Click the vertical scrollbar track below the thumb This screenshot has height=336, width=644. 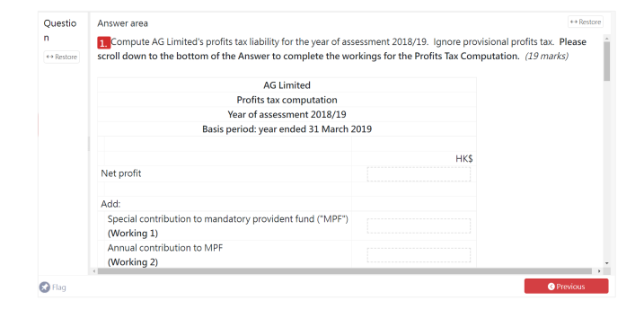point(606,171)
